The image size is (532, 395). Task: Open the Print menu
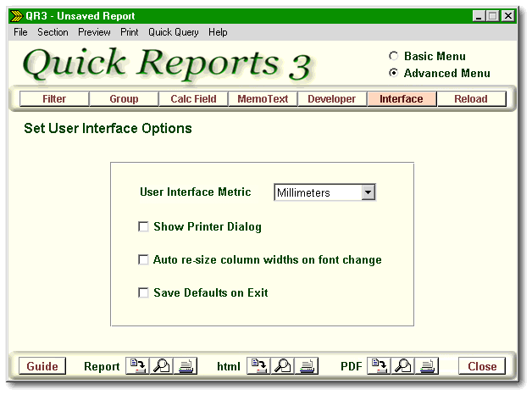pos(130,32)
